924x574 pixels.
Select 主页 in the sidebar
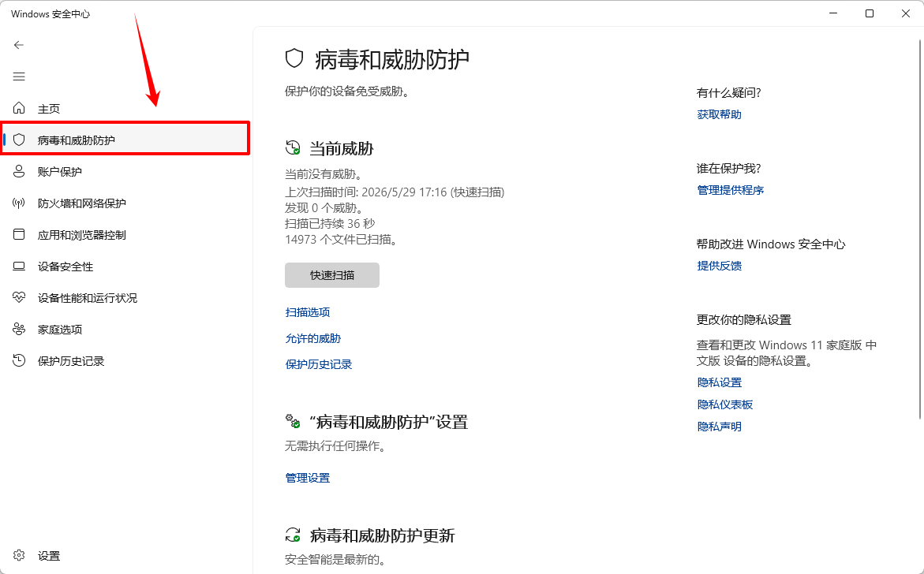click(x=49, y=109)
